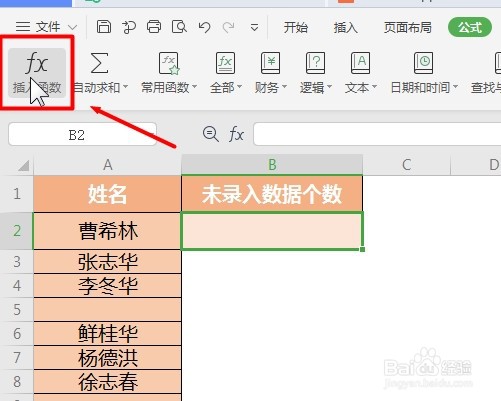Select row 8 header
This screenshot has width=501, height=401.
click(x=17, y=382)
